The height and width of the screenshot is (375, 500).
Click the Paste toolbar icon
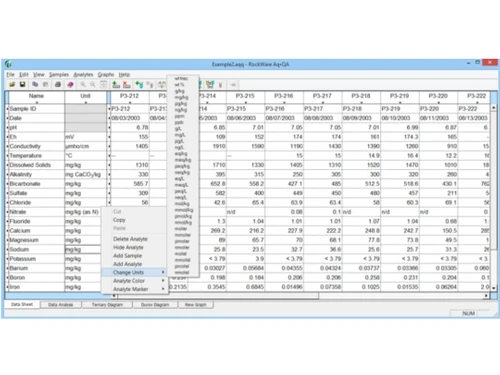coord(46,85)
